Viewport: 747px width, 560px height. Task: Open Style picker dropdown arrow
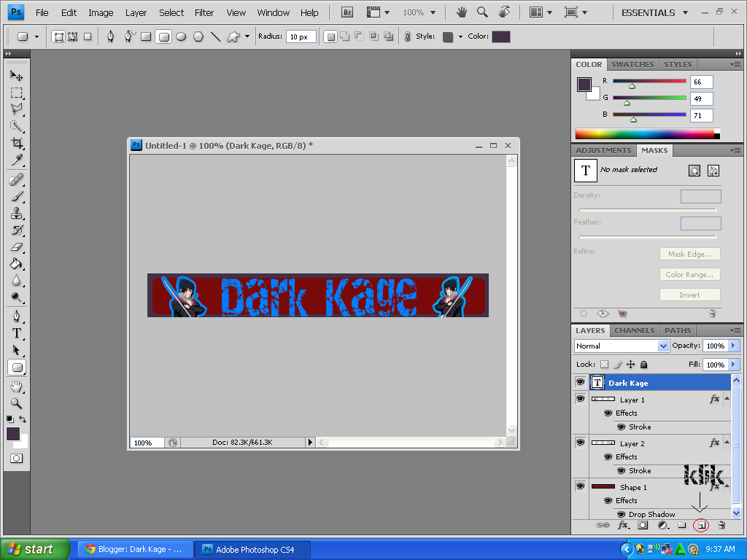tap(460, 36)
